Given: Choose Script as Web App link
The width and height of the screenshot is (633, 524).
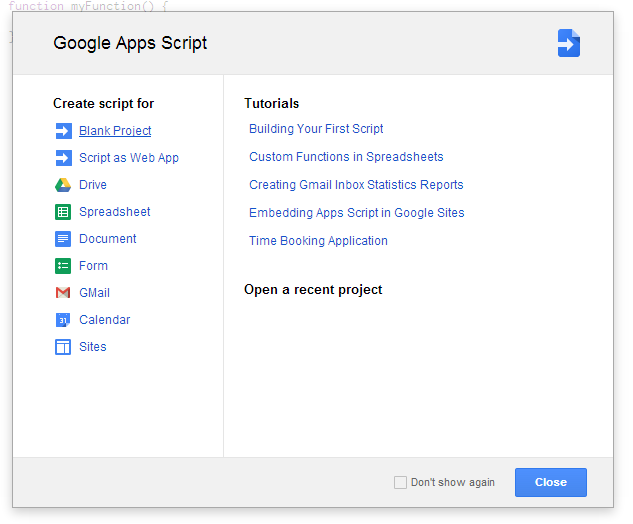Looking at the screenshot, I should point(129,158).
